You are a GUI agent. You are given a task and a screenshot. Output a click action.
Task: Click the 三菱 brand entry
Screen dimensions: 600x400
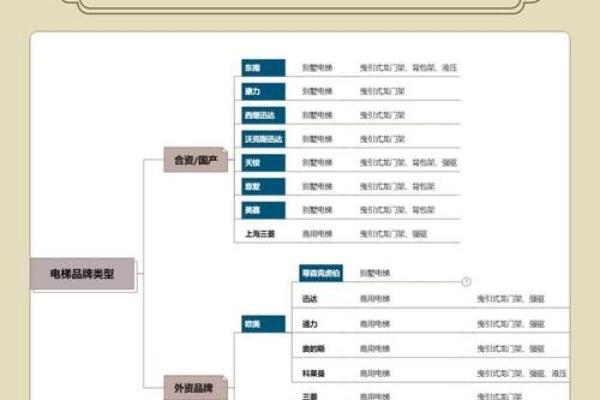pos(310,397)
